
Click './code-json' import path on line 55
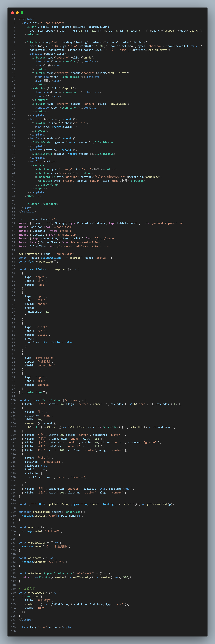(62, 227)
